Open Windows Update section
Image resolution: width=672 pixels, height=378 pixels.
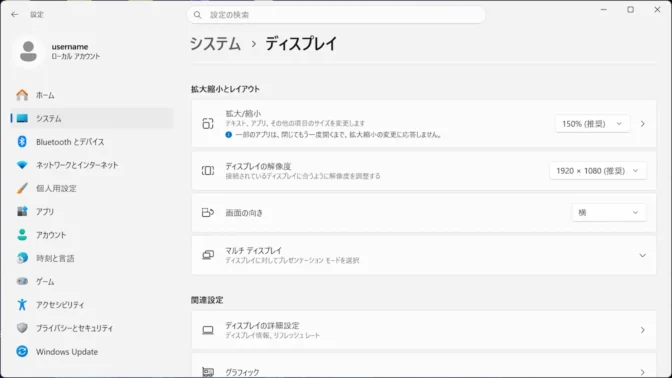coord(92,351)
